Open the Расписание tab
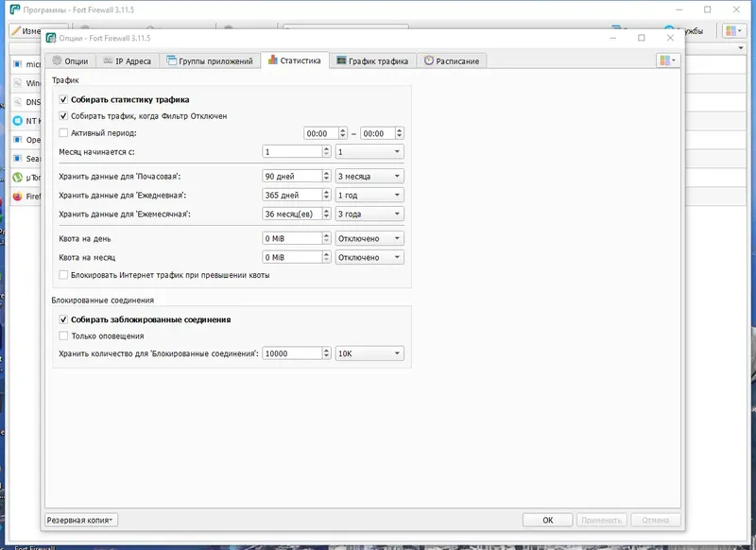Screen dimensions: 756x550 [x=452, y=60]
